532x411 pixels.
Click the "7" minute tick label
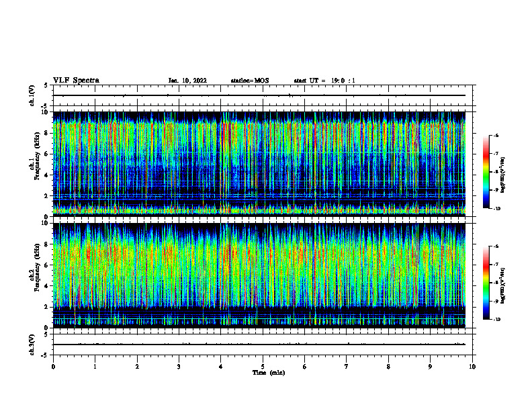click(x=347, y=367)
